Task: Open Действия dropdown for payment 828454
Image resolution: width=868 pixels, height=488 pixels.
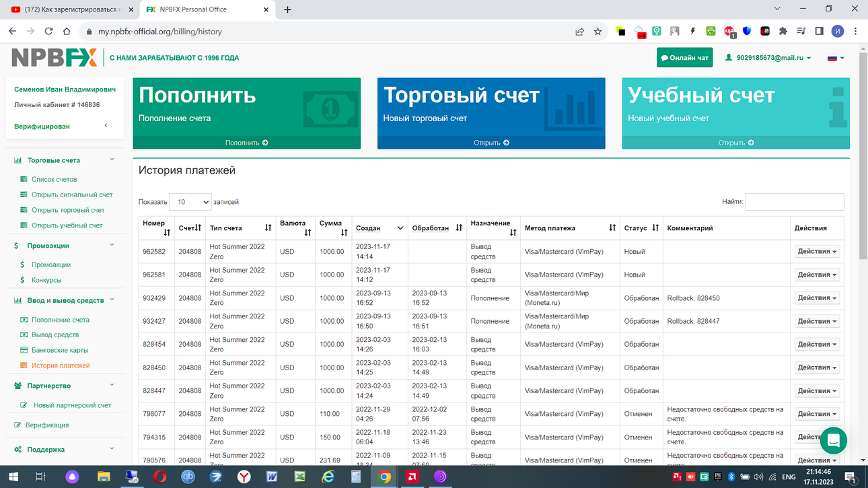Action: pyautogui.click(x=817, y=345)
